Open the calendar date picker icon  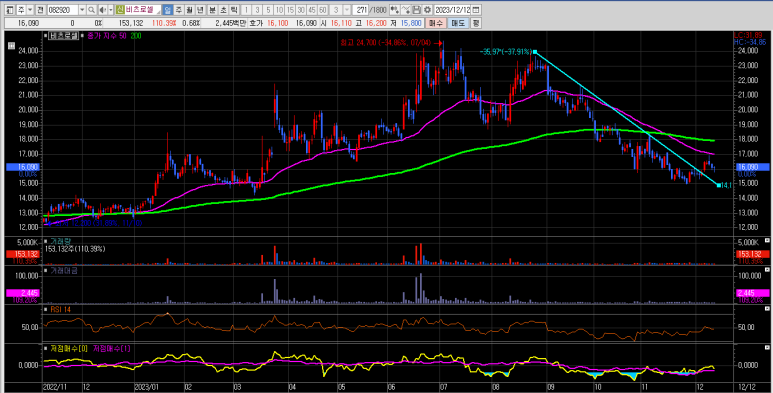coord(476,10)
